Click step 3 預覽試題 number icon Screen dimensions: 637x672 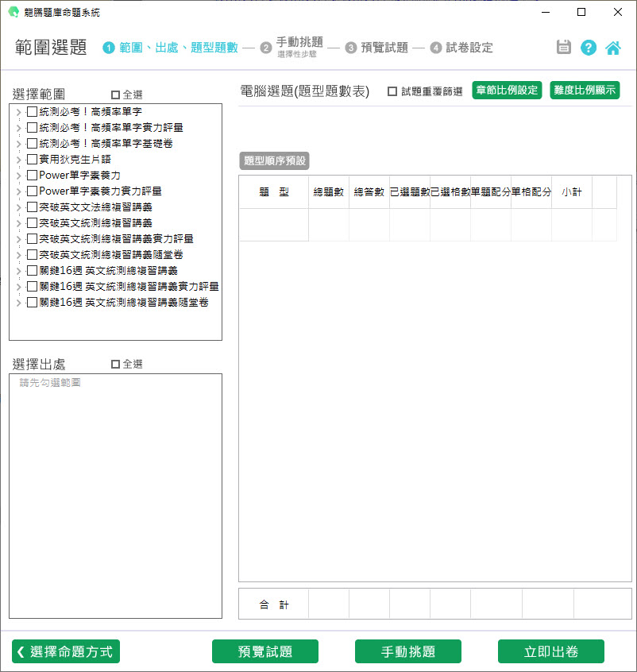(350, 48)
